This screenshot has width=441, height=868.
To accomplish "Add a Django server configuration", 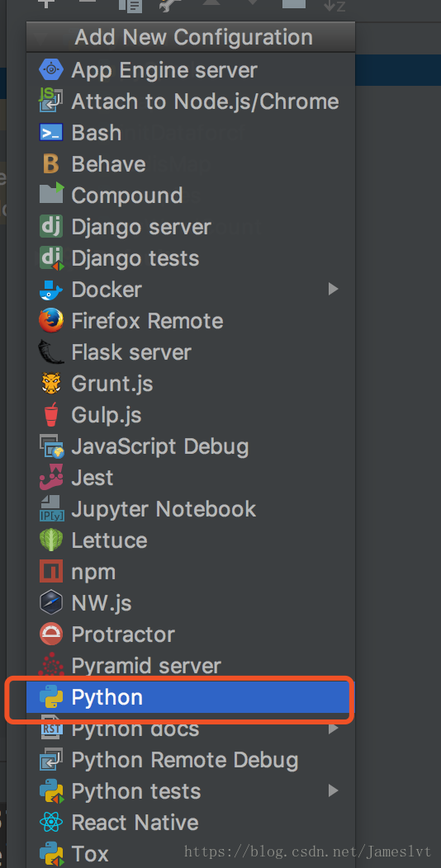I will [x=191, y=227].
